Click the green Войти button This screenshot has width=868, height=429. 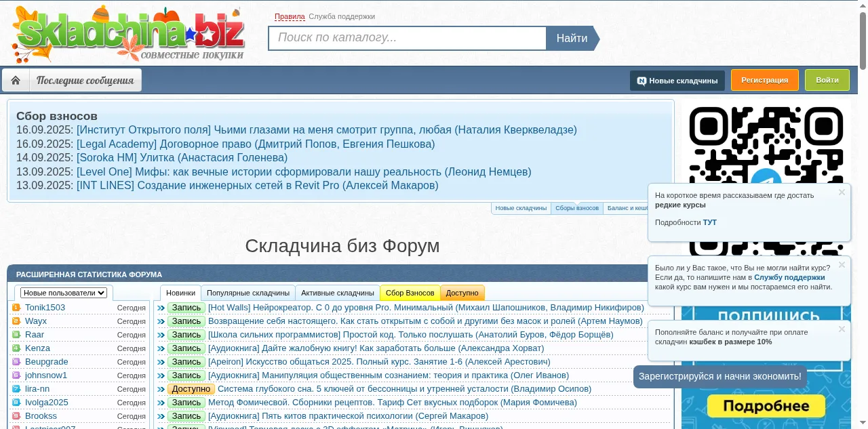click(827, 80)
